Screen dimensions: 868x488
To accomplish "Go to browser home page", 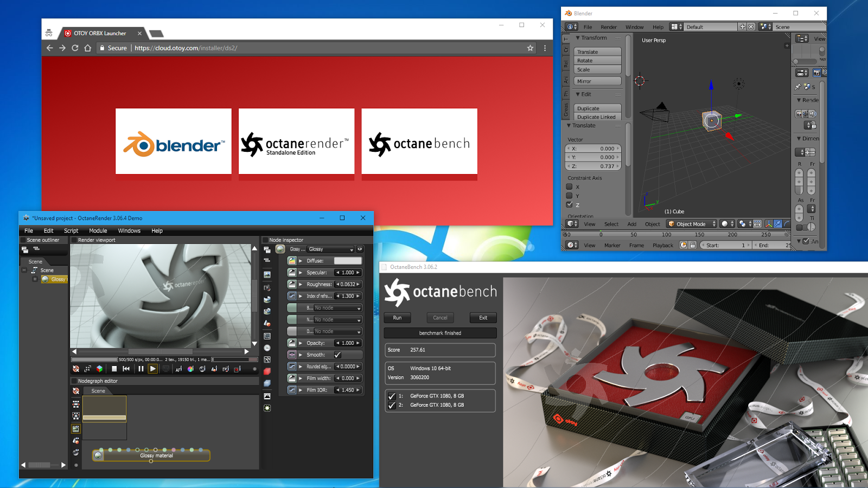I will click(x=87, y=48).
